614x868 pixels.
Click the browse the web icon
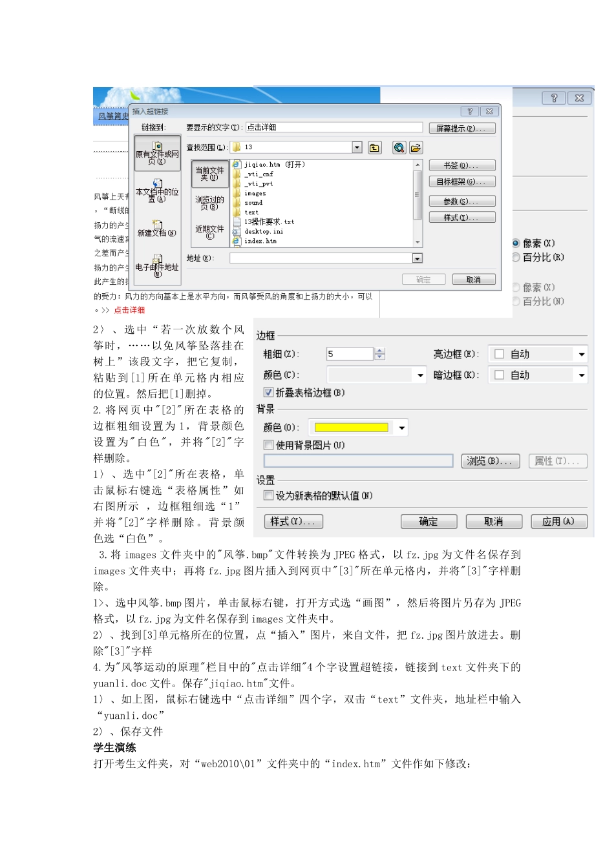coord(399,148)
